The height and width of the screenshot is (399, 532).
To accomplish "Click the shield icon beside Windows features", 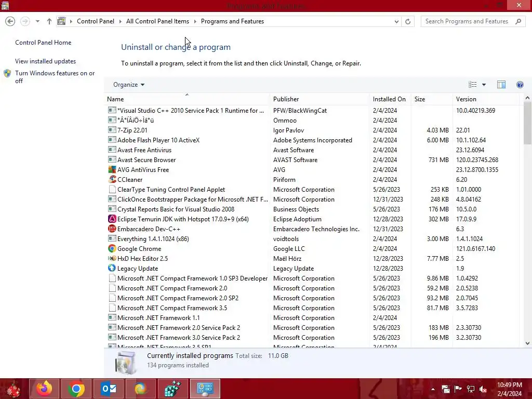I will [7, 73].
